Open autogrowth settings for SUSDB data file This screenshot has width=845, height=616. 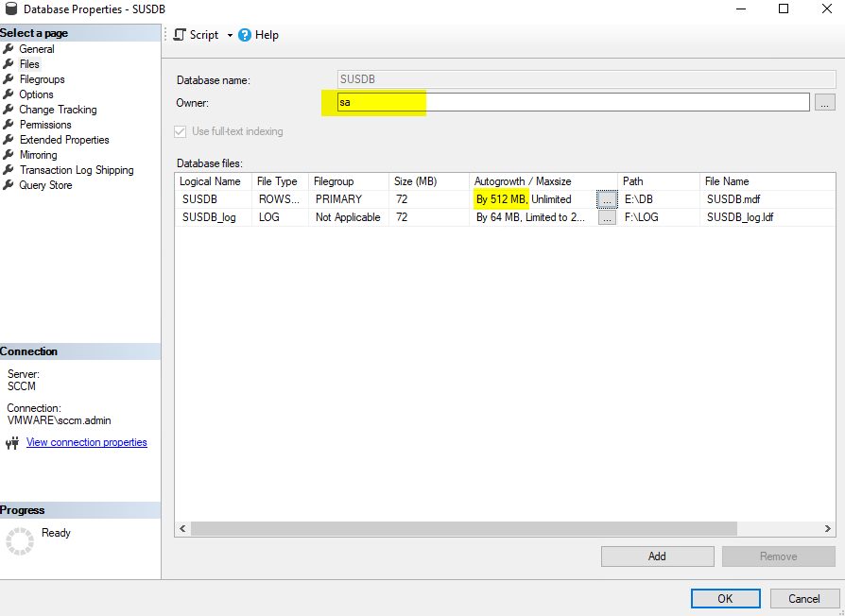coord(606,199)
